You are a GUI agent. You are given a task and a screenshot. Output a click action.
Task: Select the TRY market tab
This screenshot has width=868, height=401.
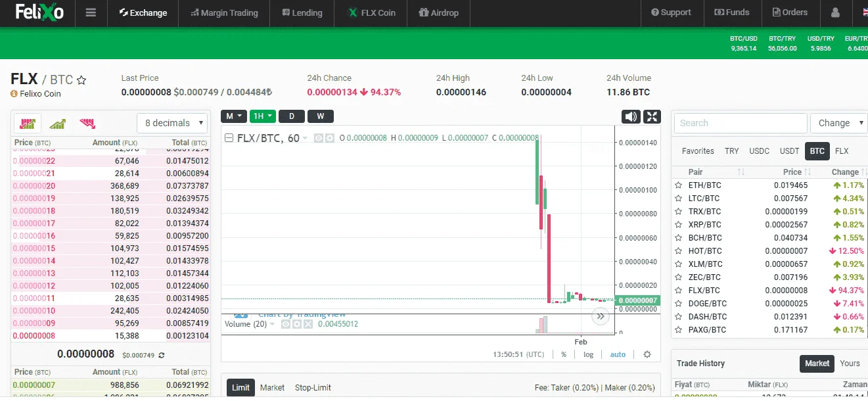pyautogui.click(x=732, y=151)
